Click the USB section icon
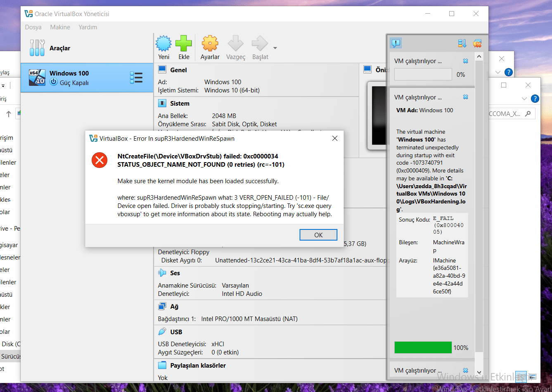 click(x=162, y=332)
